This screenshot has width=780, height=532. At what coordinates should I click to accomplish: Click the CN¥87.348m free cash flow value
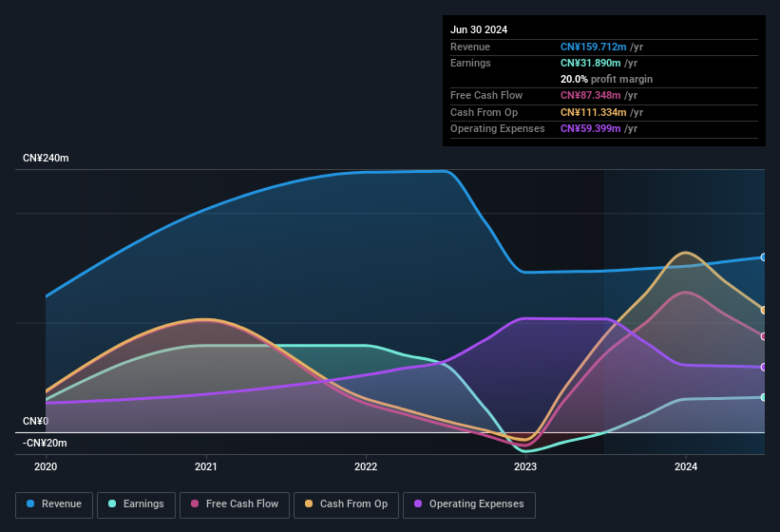(591, 95)
